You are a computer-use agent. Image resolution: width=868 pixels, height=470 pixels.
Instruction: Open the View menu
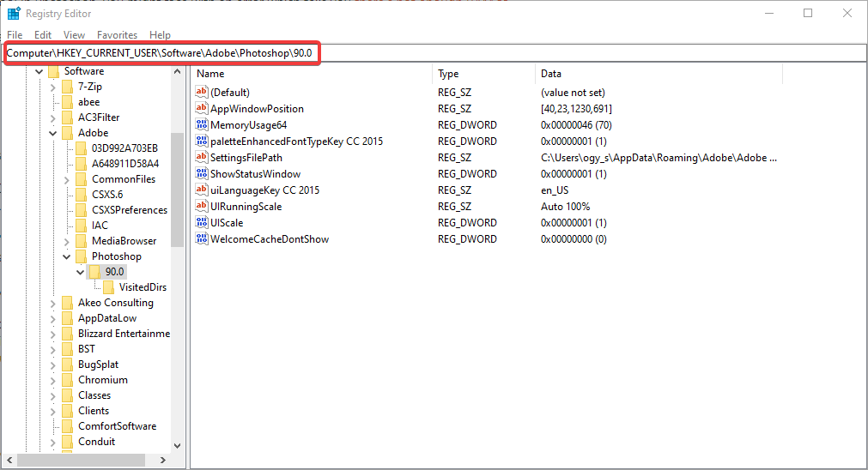[74, 35]
